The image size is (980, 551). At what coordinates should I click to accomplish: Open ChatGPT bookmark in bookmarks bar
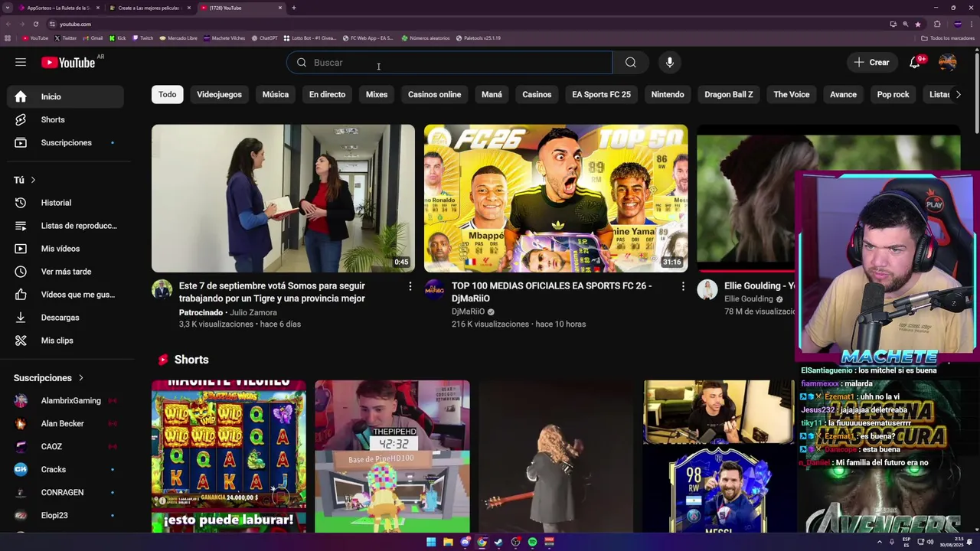(x=264, y=37)
